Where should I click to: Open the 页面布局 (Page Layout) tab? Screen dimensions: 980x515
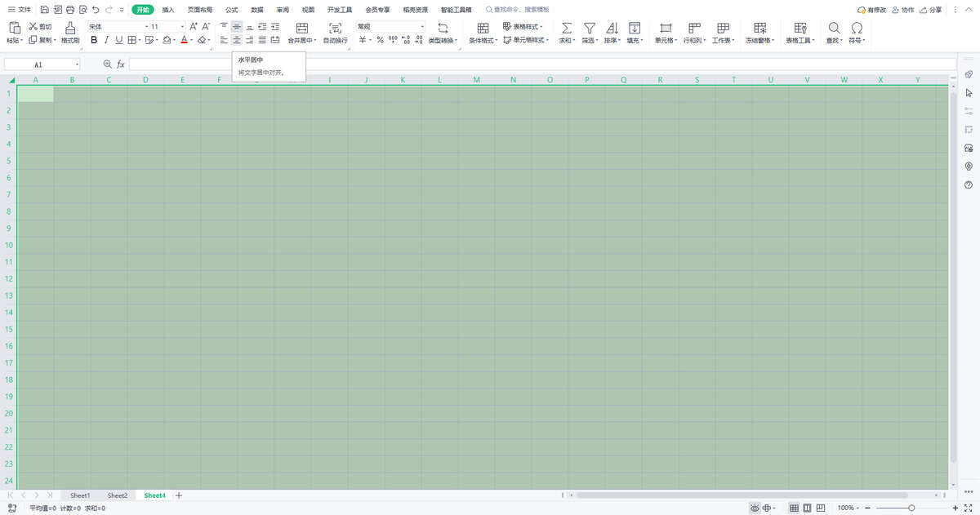199,10
